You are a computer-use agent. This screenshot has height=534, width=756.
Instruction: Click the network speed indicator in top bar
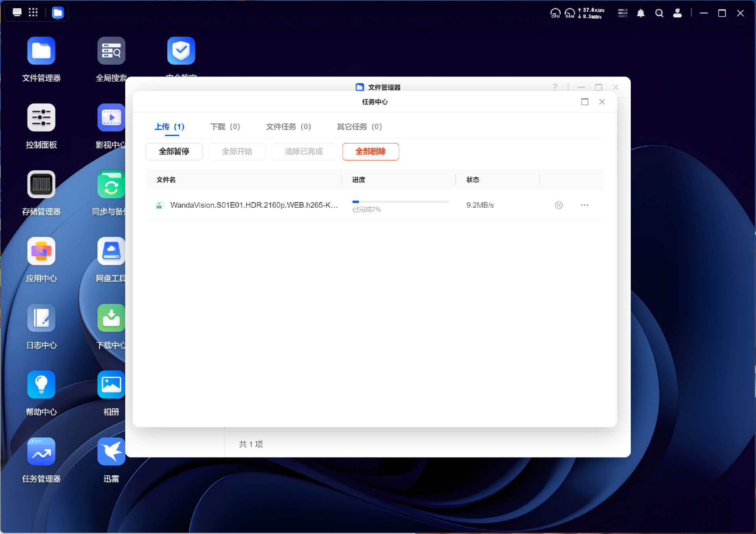pos(591,13)
